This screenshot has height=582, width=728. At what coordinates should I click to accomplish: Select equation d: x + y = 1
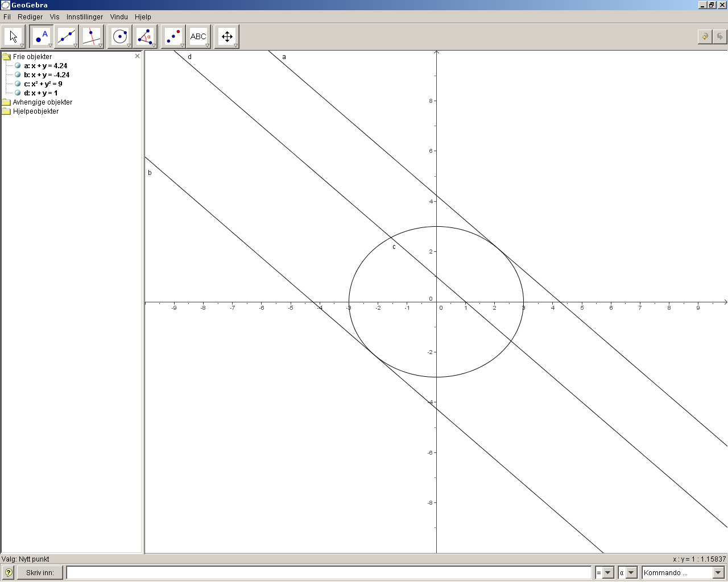click(x=41, y=93)
